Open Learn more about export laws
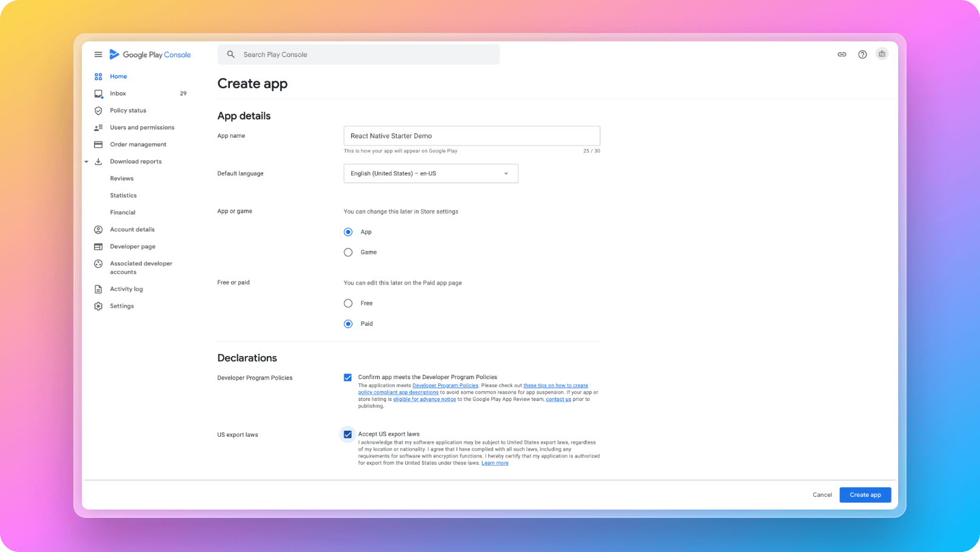Image resolution: width=980 pixels, height=552 pixels. [495, 463]
